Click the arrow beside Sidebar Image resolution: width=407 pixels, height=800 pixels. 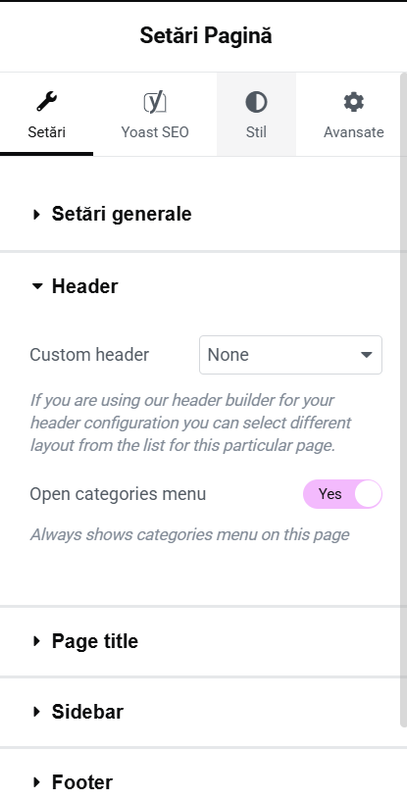tap(36, 712)
